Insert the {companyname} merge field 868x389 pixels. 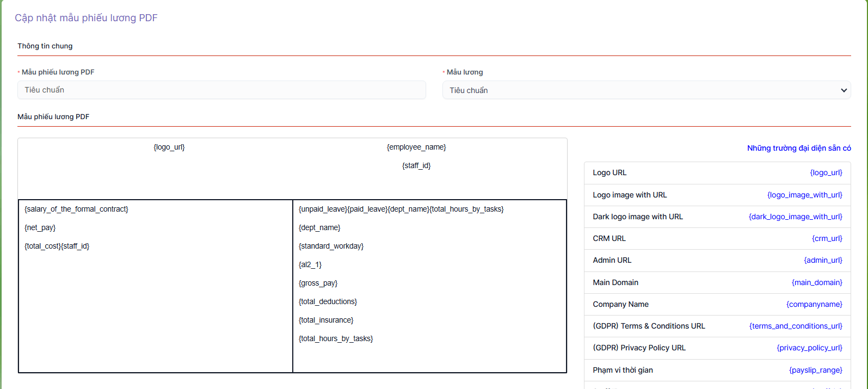814,304
